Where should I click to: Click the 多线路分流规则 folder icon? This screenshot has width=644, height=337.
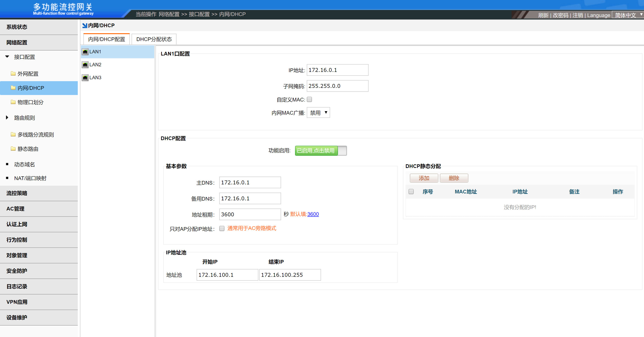pos(13,135)
